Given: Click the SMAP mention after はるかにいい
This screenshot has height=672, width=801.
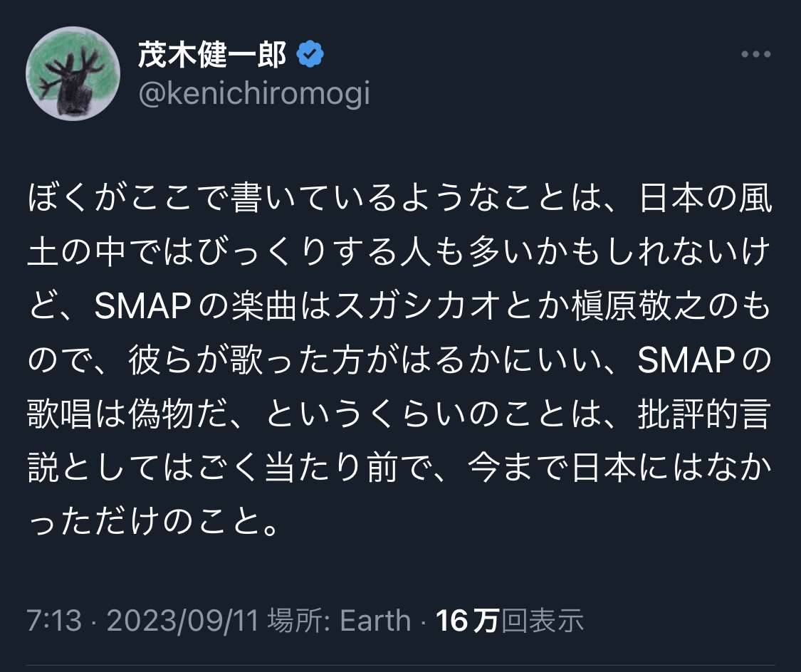Looking at the screenshot, I should pyautogui.click(x=687, y=362).
